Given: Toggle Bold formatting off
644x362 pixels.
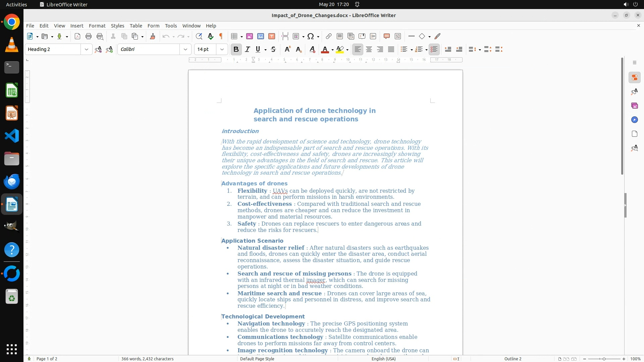Looking at the screenshot, I should [236, 50].
